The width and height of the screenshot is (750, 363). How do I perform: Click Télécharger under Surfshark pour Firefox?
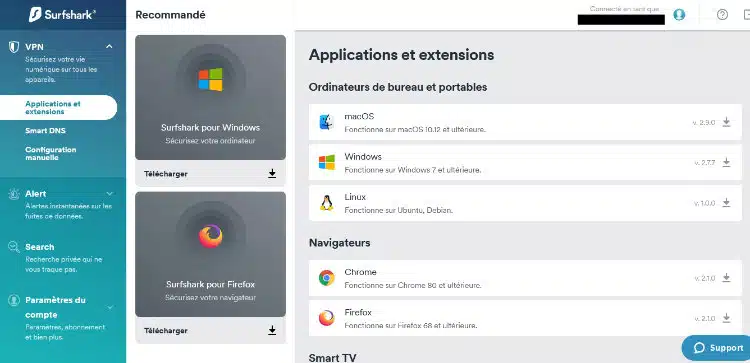pos(165,330)
